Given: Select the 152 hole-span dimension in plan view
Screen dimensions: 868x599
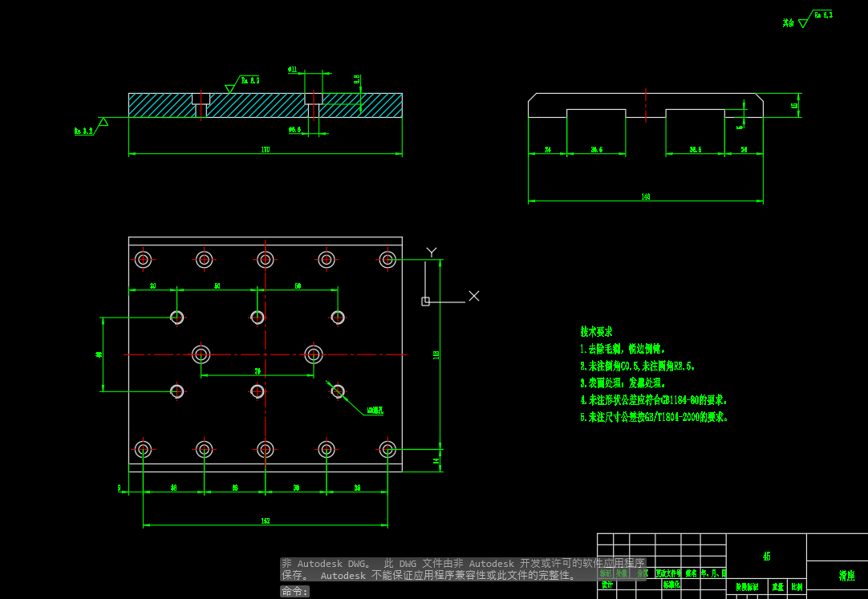Looking at the screenshot, I should point(266,520).
